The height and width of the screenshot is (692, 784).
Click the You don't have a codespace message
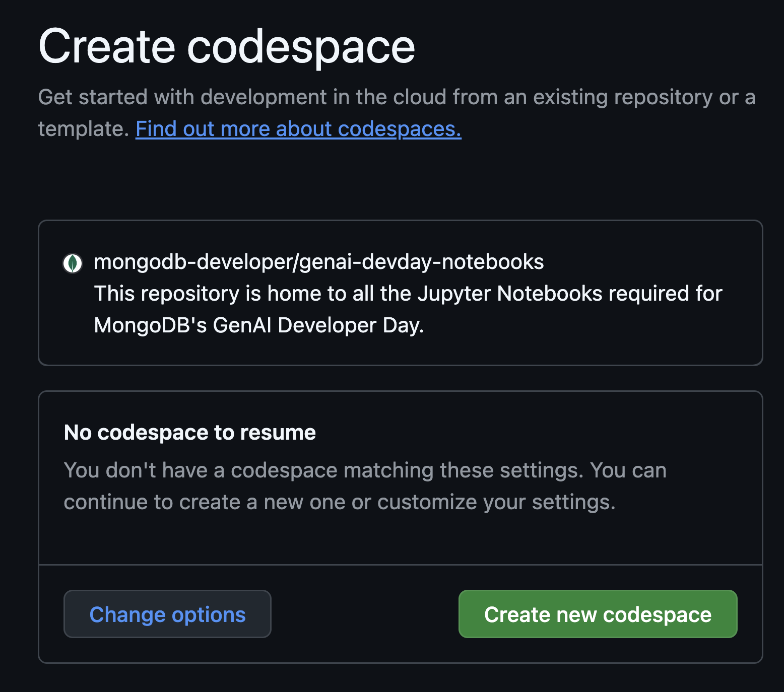(x=365, y=470)
